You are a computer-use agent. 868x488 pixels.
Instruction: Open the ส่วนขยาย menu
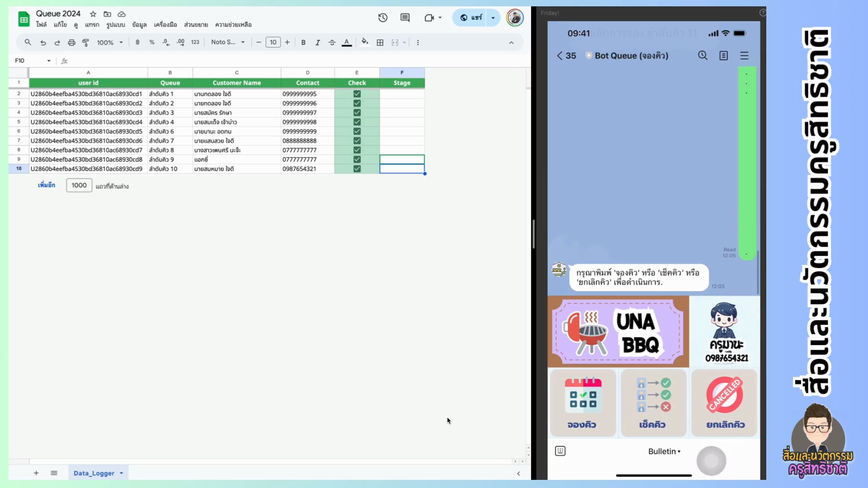pos(196,24)
